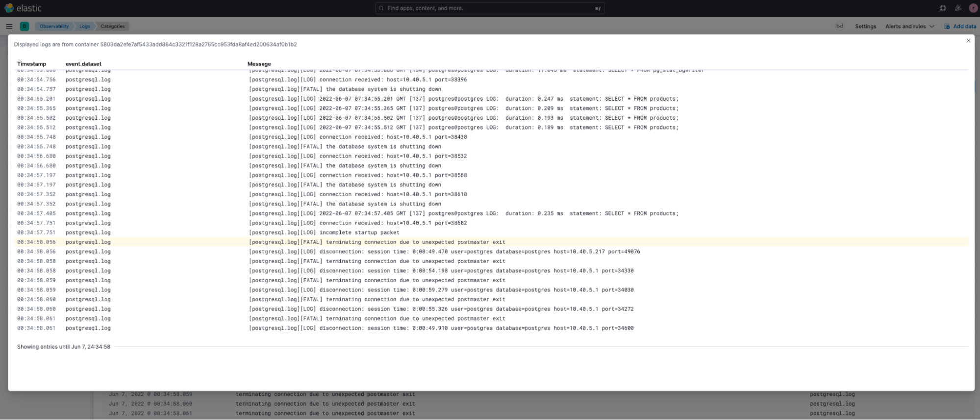Click the Timestamp column header
Screen dimensions: 980x420
pyautogui.click(x=32, y=64)
